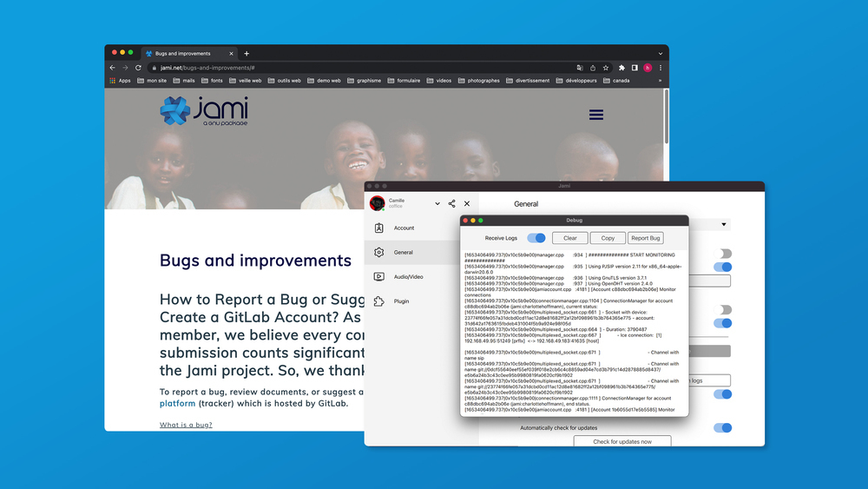Click the share page icon in address bar
This screenshot has height=489, width=868.
(x=593, y=68)
